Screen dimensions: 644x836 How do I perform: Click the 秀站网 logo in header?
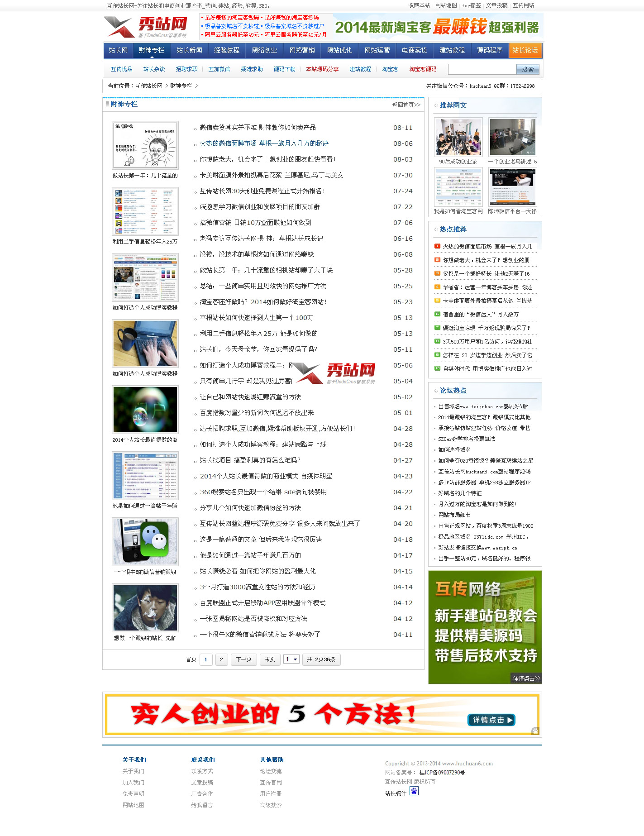(x=146, y=27)
